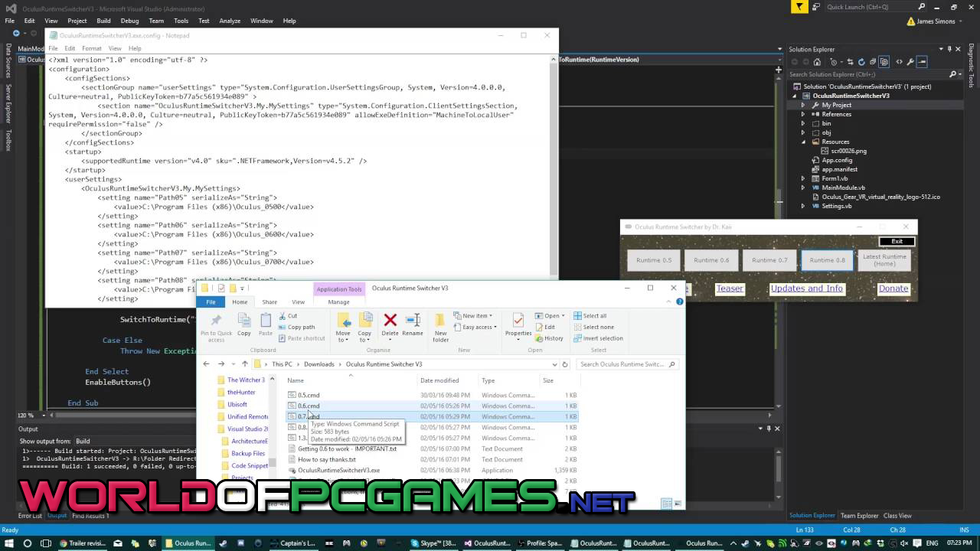980x551 pixels.
Task: Open the Notepad Format menu
Action: coord(92,48)
